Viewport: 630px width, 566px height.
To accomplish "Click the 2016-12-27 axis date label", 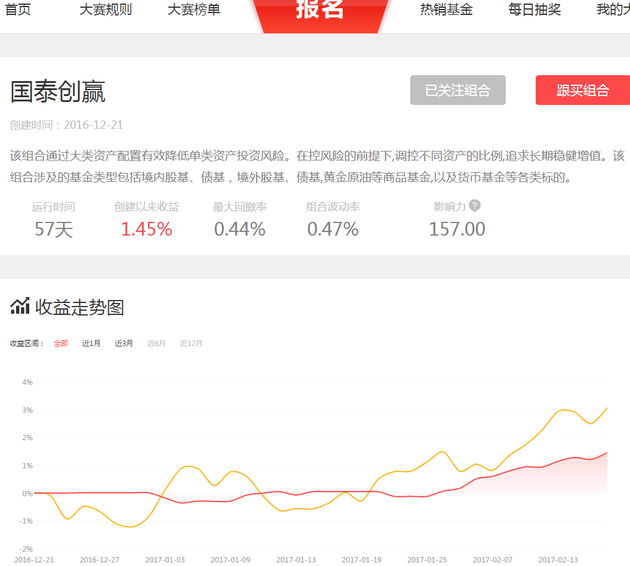I will [x=99, y=560].
